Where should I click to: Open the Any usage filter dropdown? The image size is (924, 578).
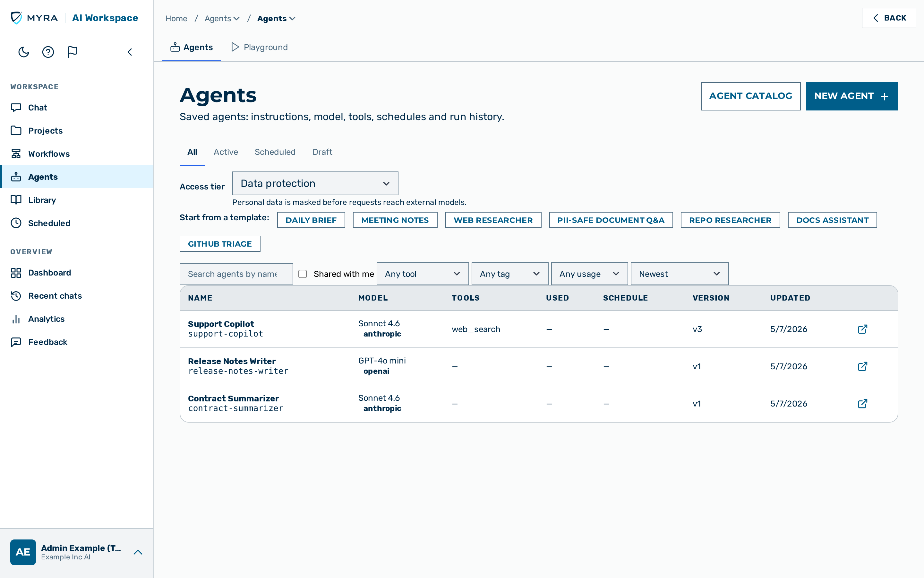click(x=589, y=274)
